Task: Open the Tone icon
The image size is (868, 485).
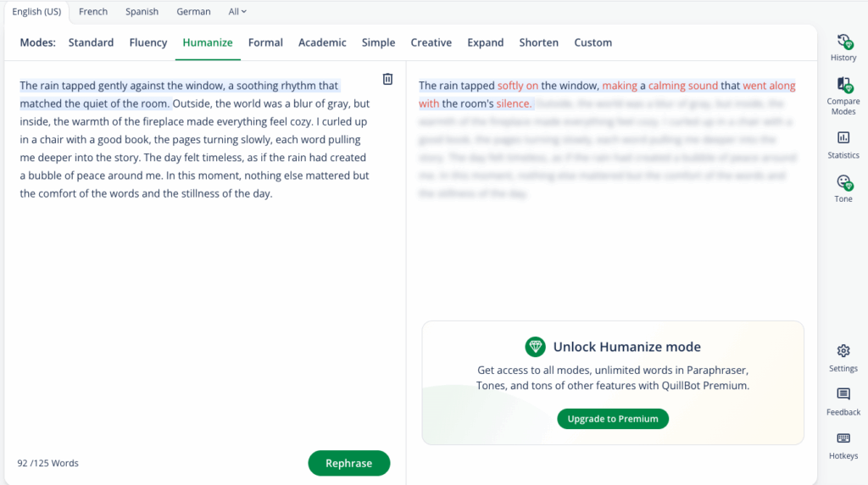Action: [843, 182]
